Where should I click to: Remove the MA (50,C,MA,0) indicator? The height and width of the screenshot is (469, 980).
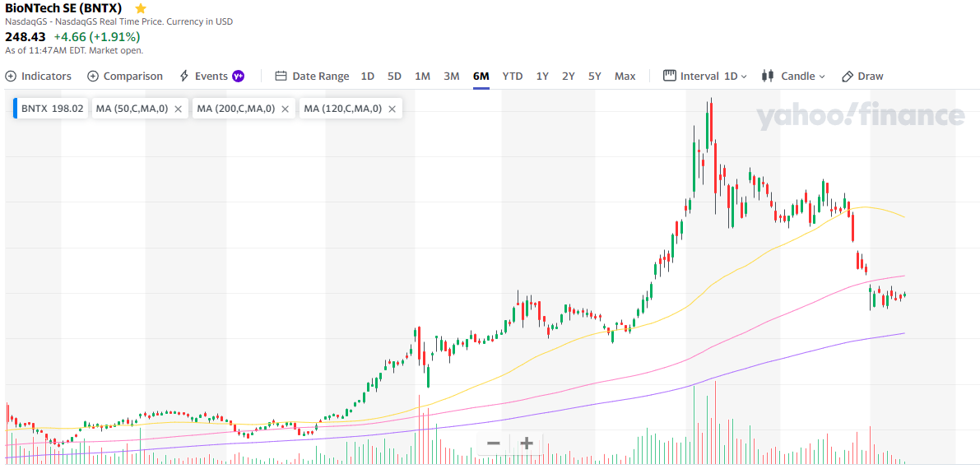[178, 109]
